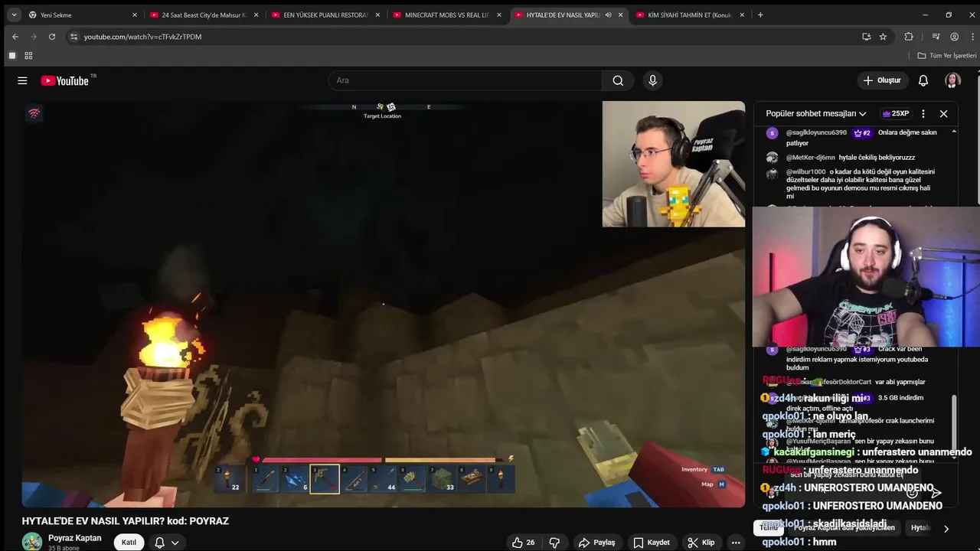Bookmark this page with the star icon
Screen dimensions: 980x551
[883, 37]
